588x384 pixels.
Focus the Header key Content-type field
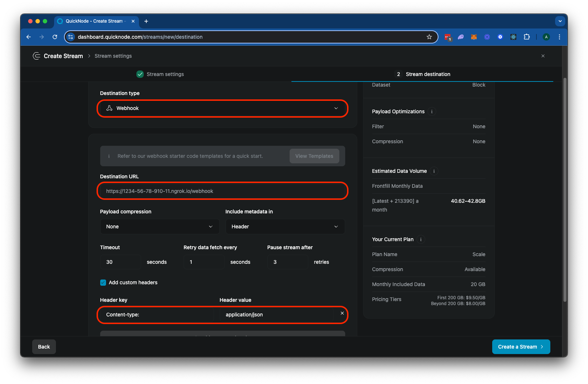click(x=157, y=315)
